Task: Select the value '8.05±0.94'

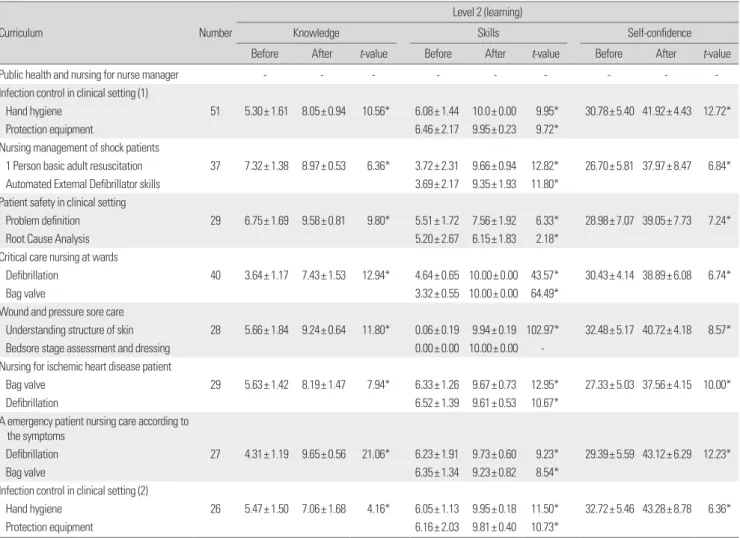Action: (x=324, y=111)
